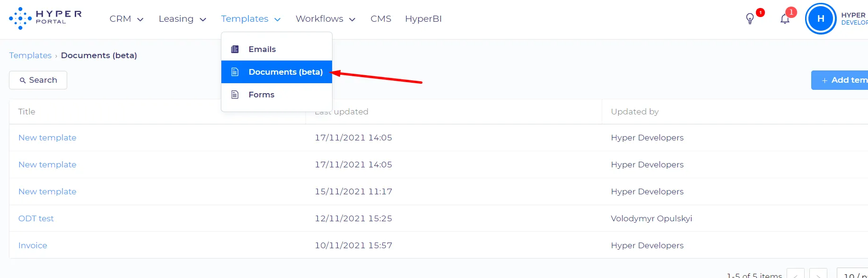Open the ODT test template
The width and height of the screenshot is (868, 278).
[x=36, y=218]
